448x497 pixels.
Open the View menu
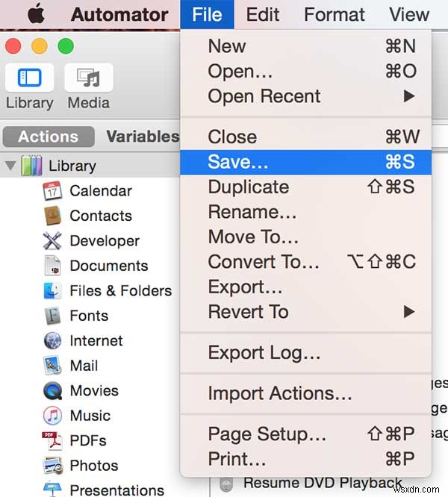point(409,15)
